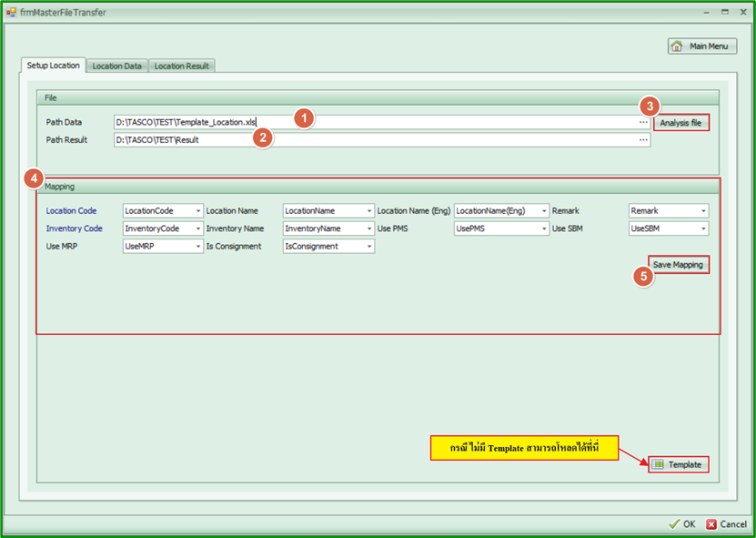This screenshot has height=538, width=756.
Task: Open the Location Result tab
Action: point(181,66)
